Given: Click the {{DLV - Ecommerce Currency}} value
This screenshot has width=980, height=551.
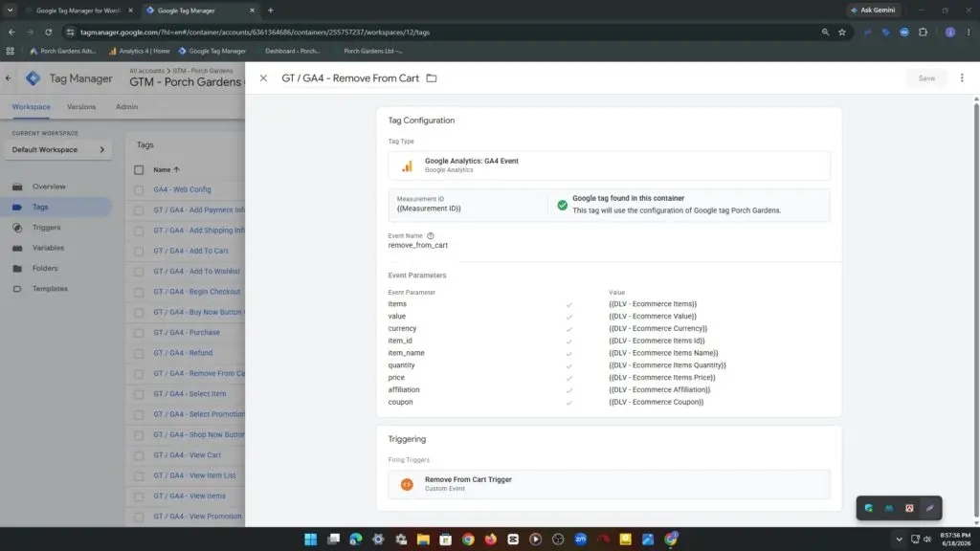Looking at the screenshot, I should 657,328.
